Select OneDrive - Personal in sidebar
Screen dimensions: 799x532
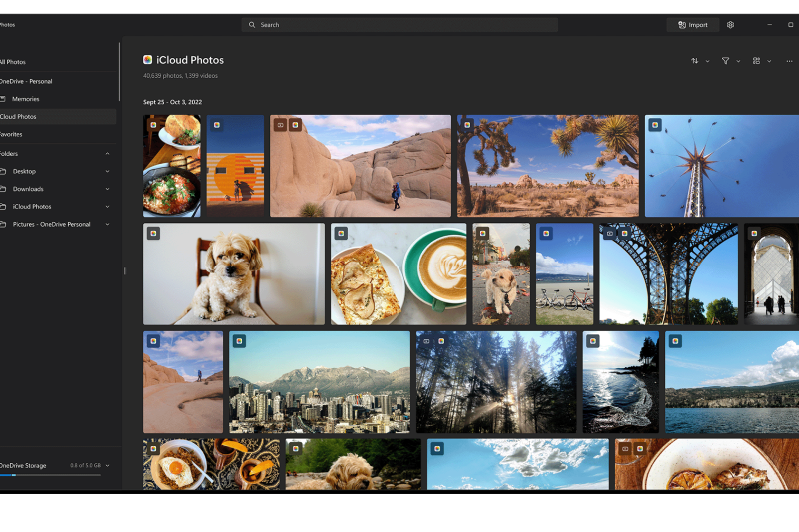tap(58, 81)
